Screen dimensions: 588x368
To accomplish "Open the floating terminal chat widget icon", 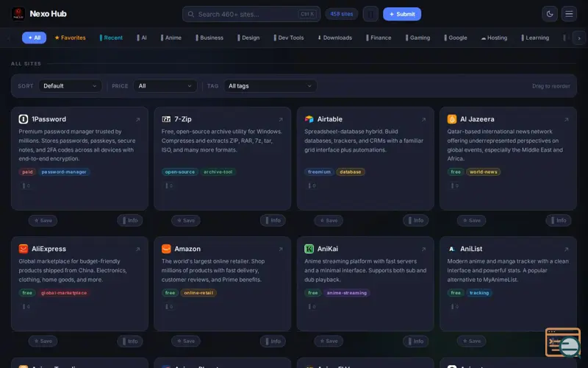I will coord(563,342).
